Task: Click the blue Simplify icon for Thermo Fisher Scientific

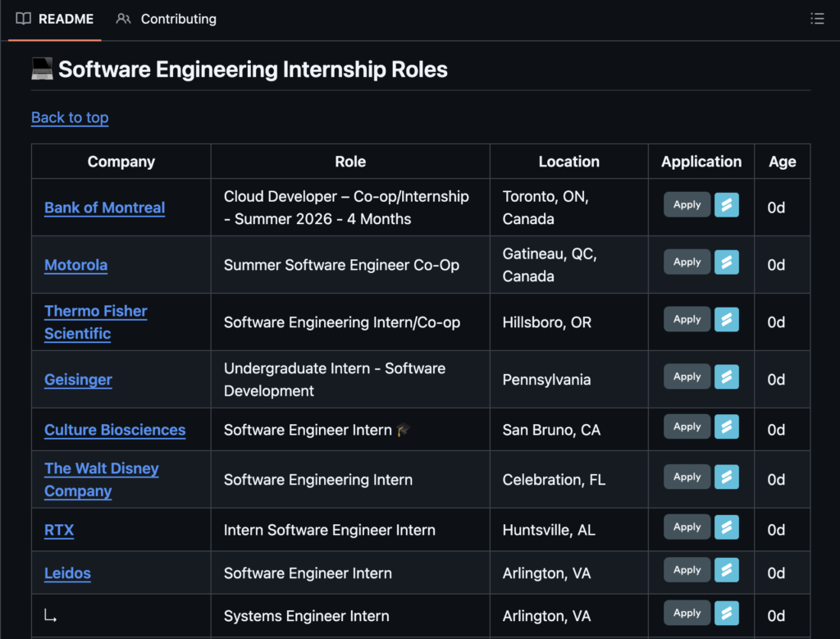Action: click(726, 320)
